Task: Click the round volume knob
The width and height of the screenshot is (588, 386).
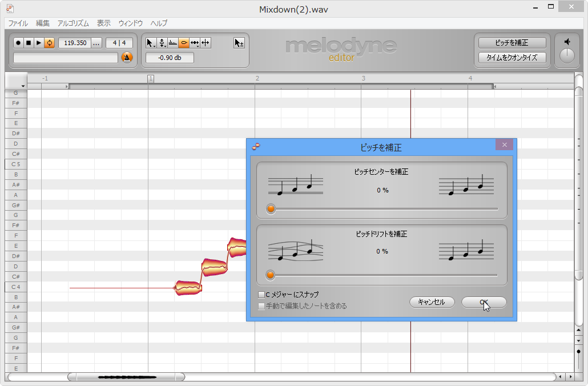Action: pyautogui.click(x=567, y=56)
